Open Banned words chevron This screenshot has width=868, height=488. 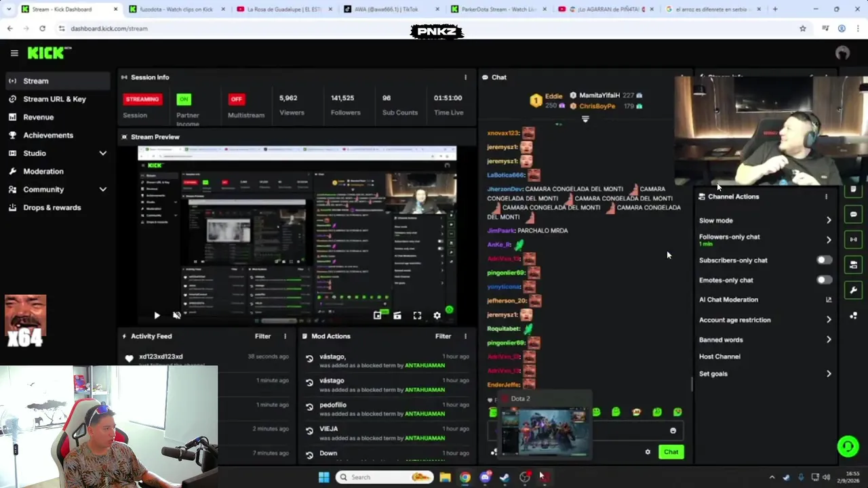pyautogui.click(x=829, y=340)
